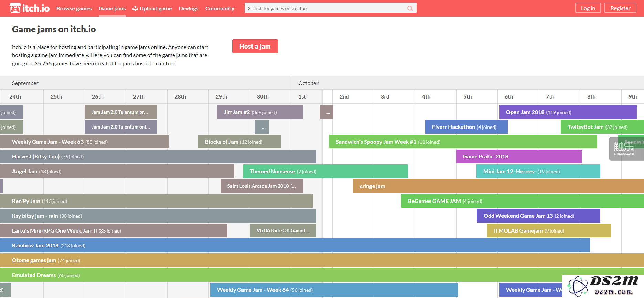Open Weekly Game Jam - Week 64

pyautogui.click(x=334, y=290)
